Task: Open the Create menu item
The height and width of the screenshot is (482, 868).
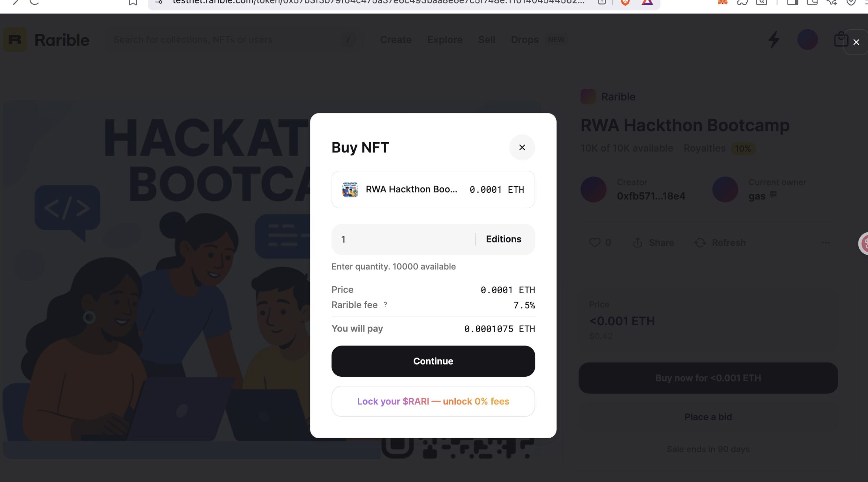Action: coord(395,40)
